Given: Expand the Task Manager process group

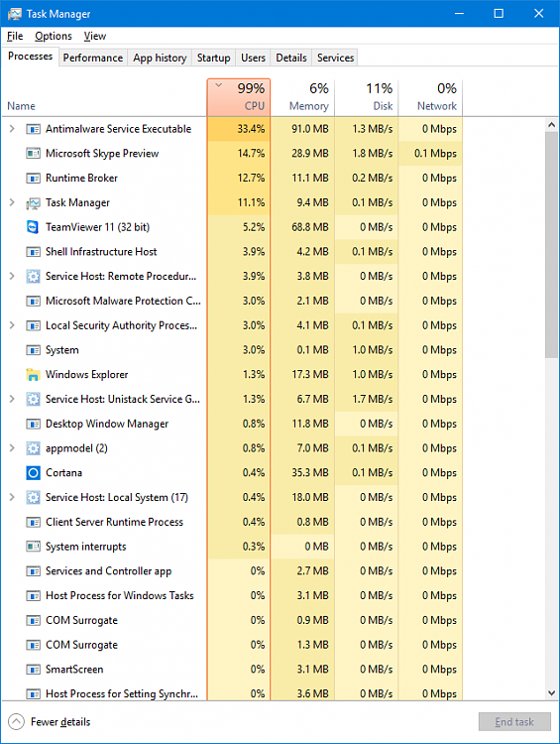Looking at the screenshot, I should (x=12, y=202).
